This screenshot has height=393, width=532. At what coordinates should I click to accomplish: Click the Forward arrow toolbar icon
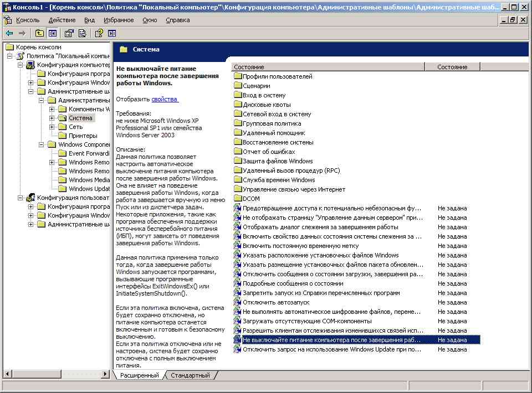click(x=22, y=33)
